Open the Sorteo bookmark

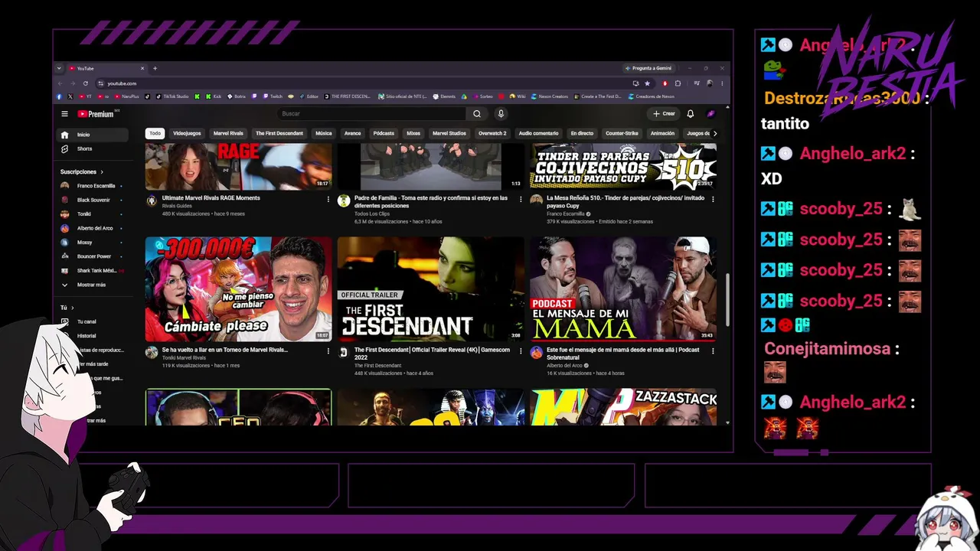pyautogui.click(x=482, y=96)
